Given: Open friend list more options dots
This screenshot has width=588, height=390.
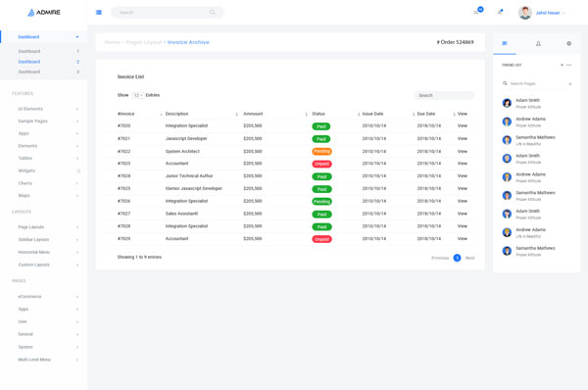Looking at the screenshot, I should point(568,65).
